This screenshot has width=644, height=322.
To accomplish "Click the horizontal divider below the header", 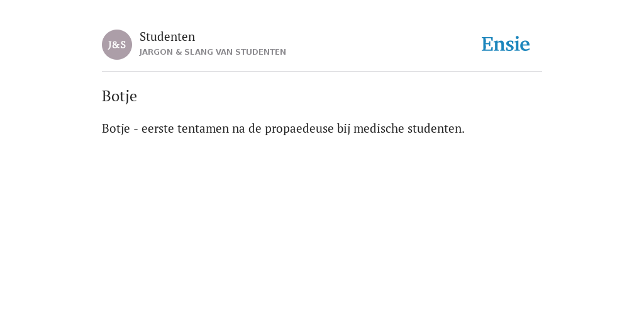I will point(322,72).
